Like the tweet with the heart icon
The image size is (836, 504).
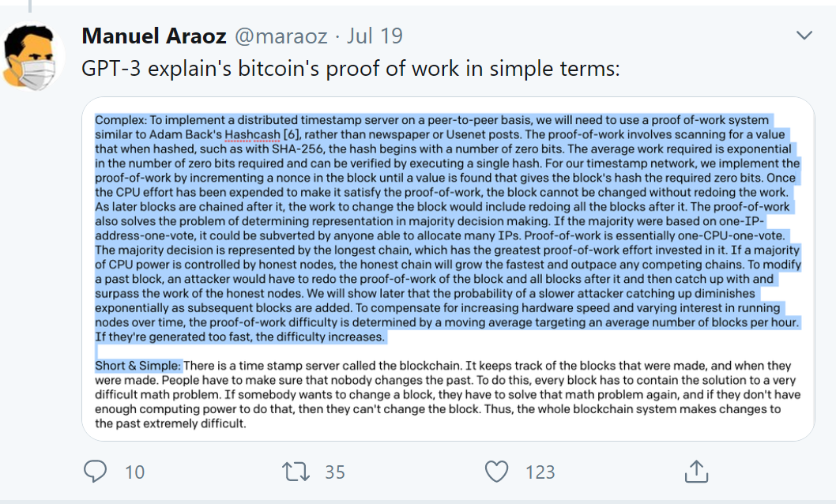(x=496, y=472)
